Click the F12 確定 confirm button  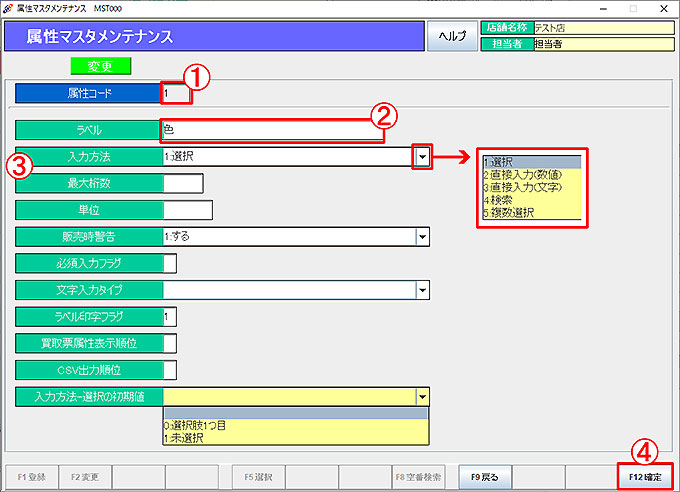click(645, 477)
